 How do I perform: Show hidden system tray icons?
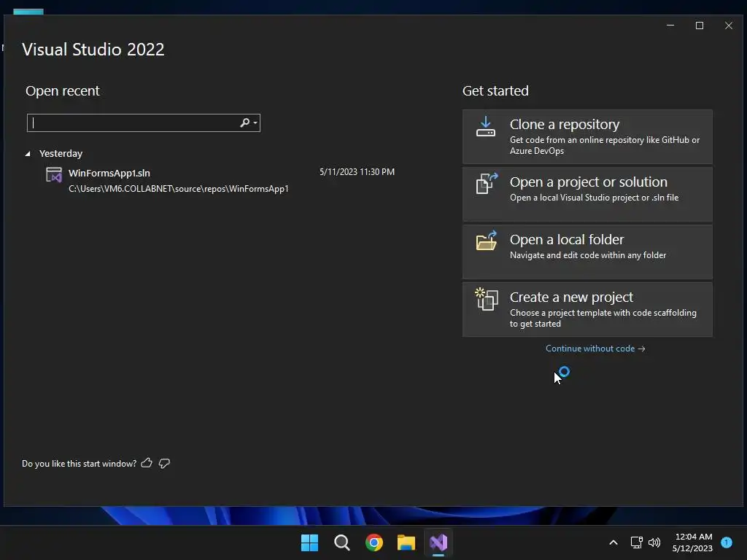coord(614,542)
